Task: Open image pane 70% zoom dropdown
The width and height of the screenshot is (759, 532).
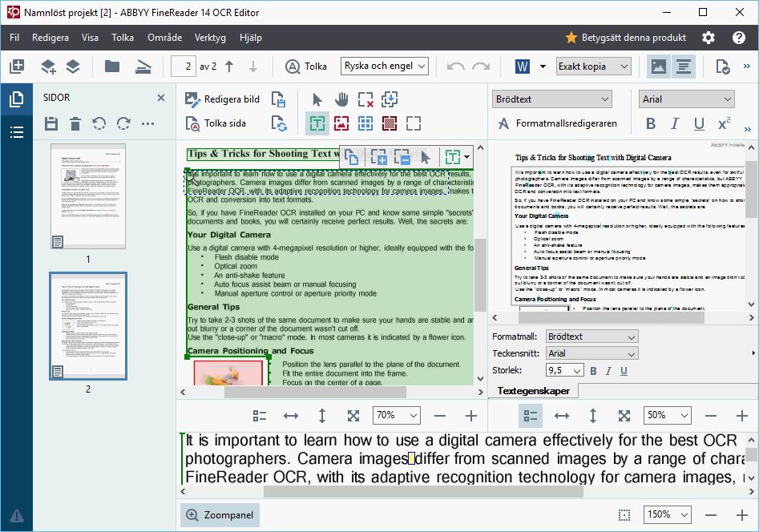Action: click(x=397, y=415)
